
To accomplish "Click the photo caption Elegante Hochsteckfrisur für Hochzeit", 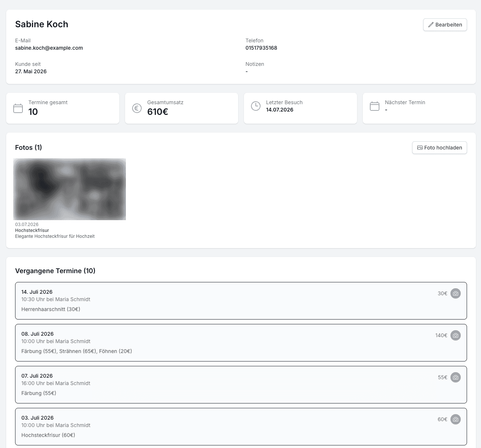I will pos(55,236).
